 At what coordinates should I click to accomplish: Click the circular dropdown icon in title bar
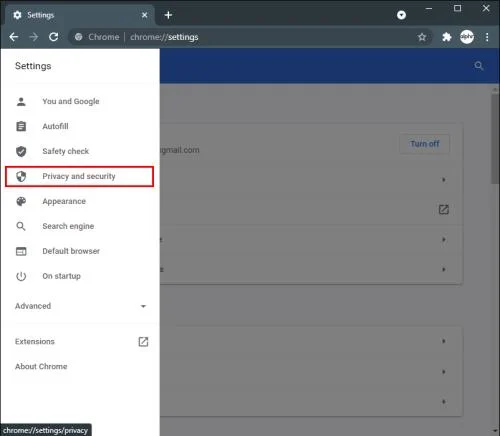coord(401,15)
